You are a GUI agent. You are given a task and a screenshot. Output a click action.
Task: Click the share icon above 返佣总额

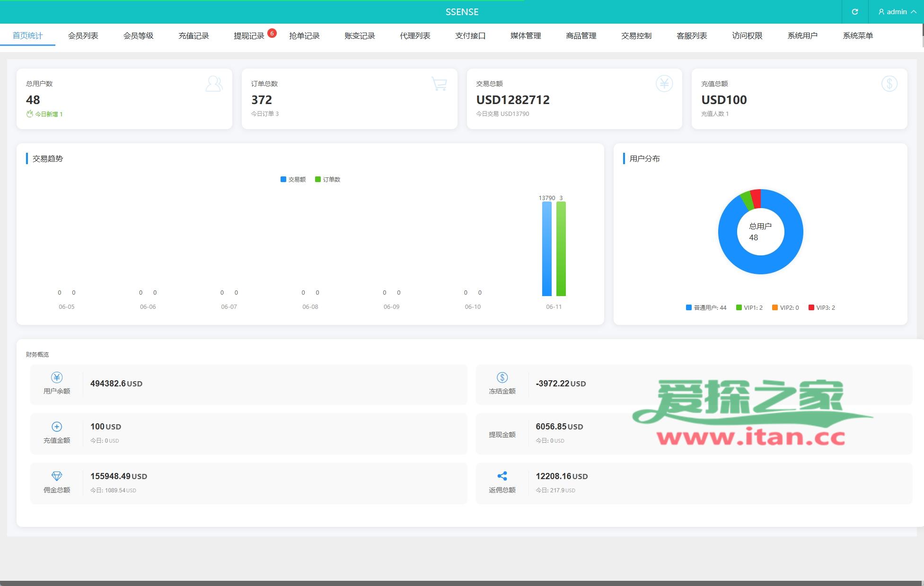click(x=502, y=476)
